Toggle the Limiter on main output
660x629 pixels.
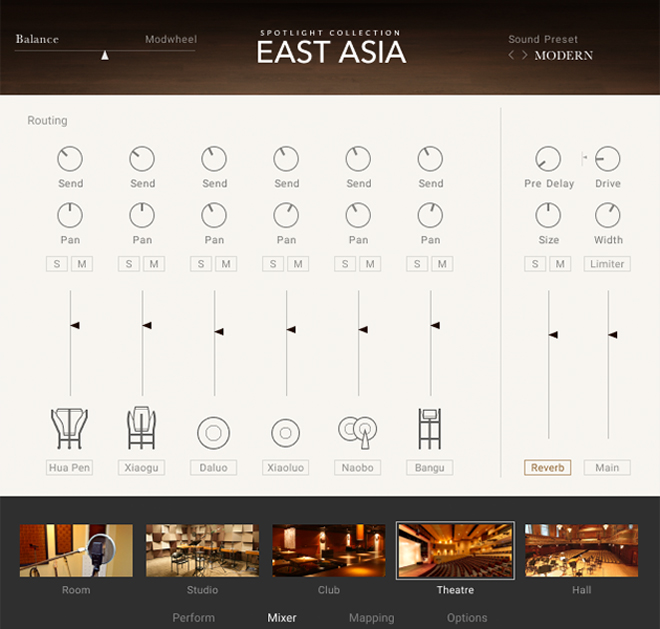[607, 264]
